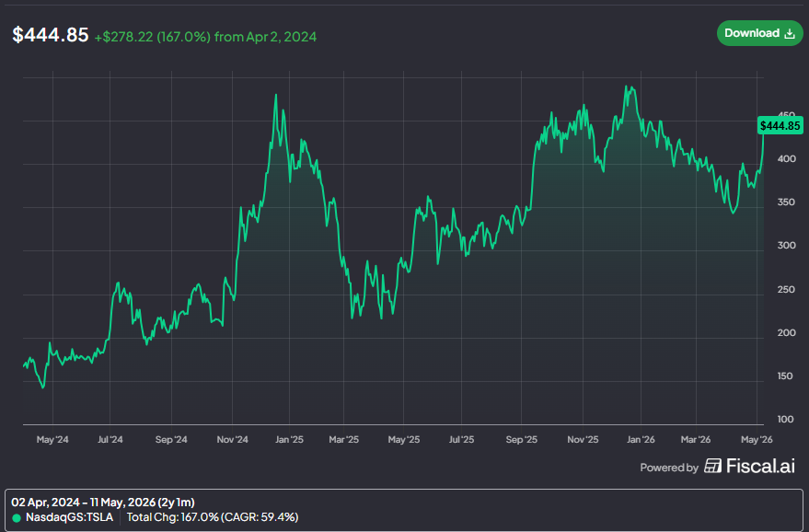Click the 250 y-axis value
Screen dimensions: 809x532
(786, 289)
